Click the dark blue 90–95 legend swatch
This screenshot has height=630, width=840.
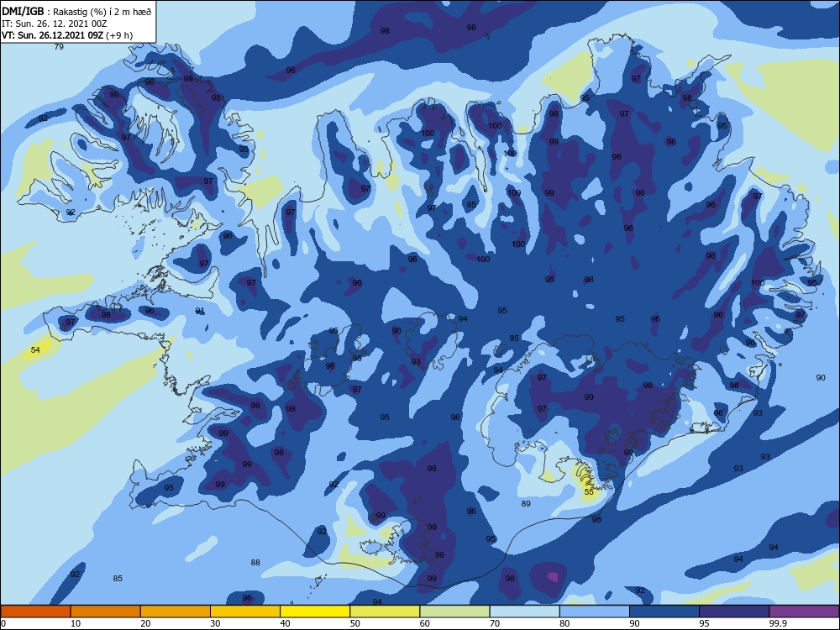(664, 612)
